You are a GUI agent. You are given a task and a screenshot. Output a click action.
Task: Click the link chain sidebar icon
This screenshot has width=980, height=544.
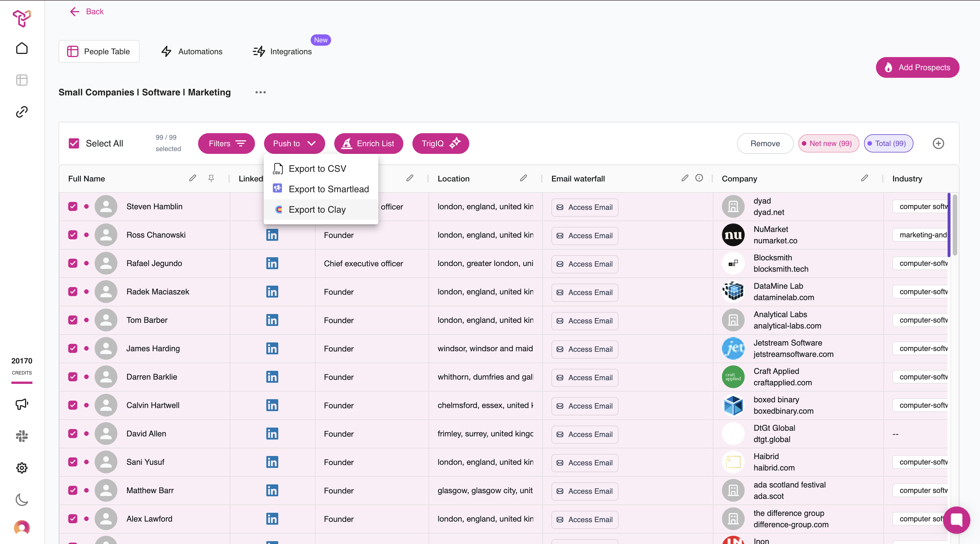point(22,112)
